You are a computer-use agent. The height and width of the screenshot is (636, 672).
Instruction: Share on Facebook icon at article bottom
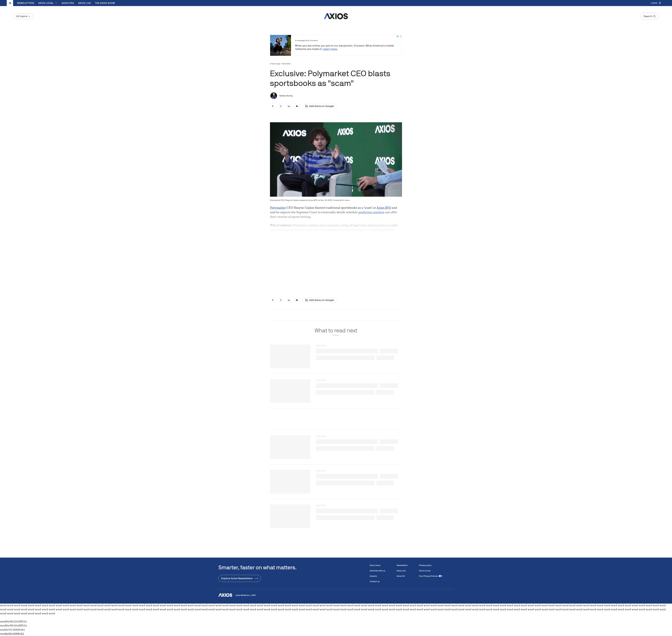tap(273, 300)
